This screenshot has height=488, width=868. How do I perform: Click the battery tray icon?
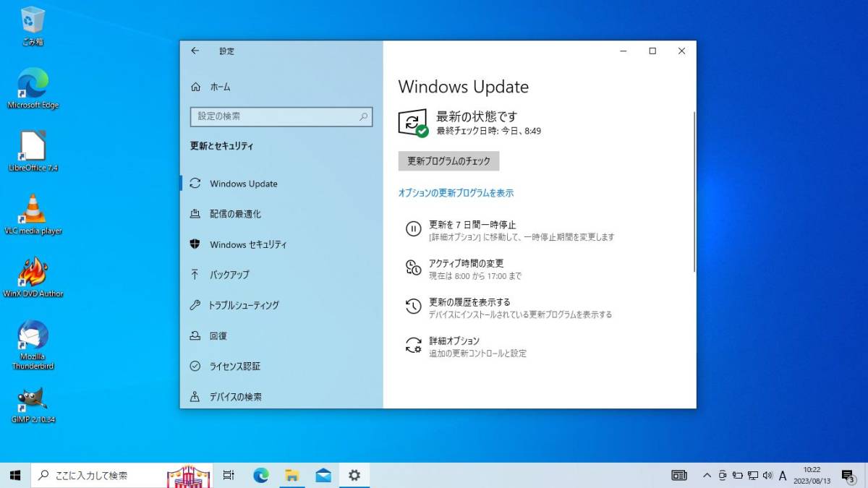click(x=737, y=475)
